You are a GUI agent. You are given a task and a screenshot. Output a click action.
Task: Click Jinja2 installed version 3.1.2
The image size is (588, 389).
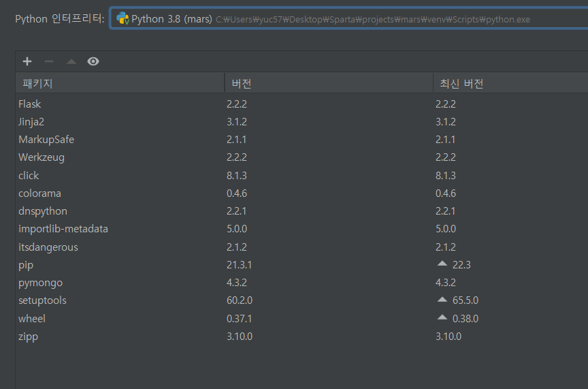(x=237, y=122)
